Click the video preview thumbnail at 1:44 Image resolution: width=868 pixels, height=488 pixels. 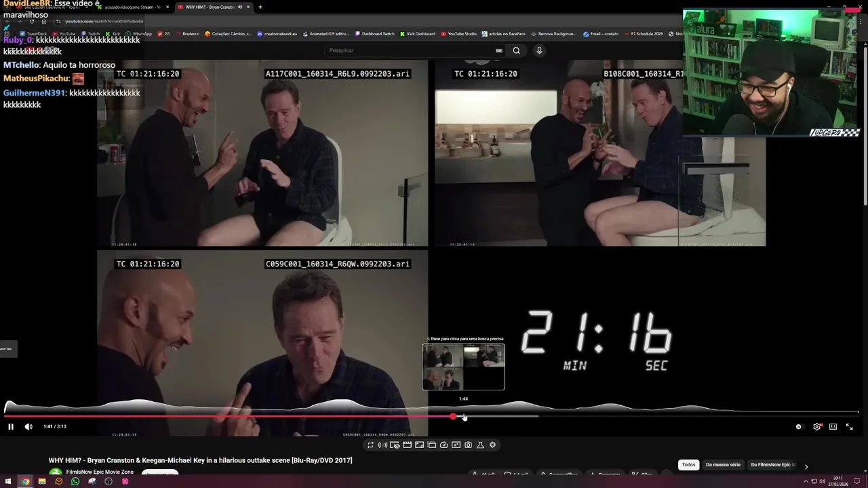pos(463,367)
